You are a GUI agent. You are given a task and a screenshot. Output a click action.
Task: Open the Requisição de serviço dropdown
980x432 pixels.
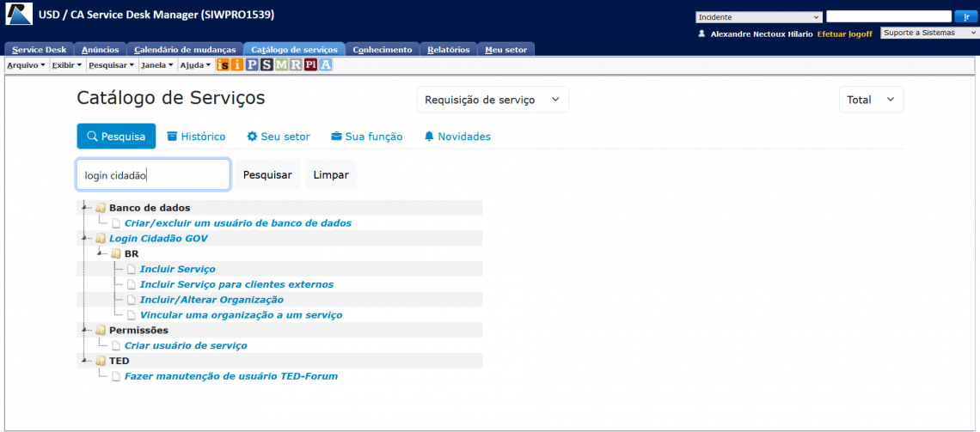point(492,100)
